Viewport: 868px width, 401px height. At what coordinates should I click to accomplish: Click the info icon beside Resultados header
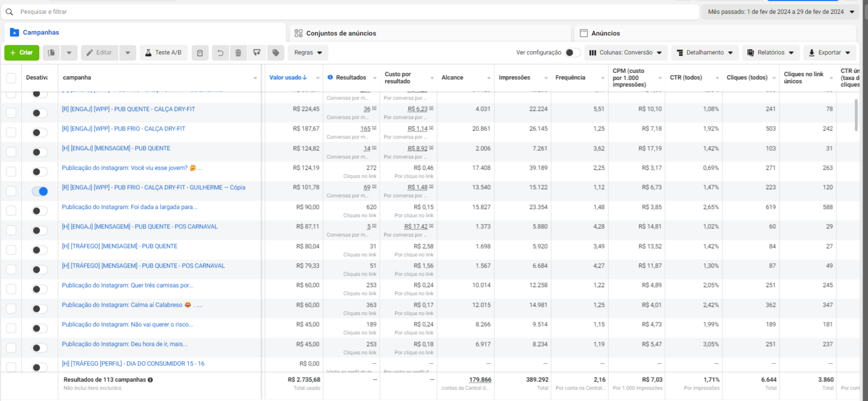[330, 77]
